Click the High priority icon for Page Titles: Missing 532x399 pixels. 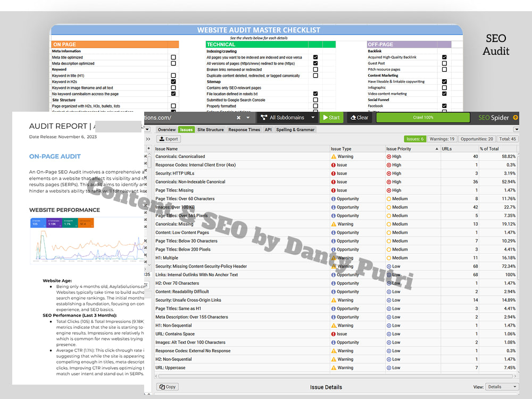[x=389, y=190]
